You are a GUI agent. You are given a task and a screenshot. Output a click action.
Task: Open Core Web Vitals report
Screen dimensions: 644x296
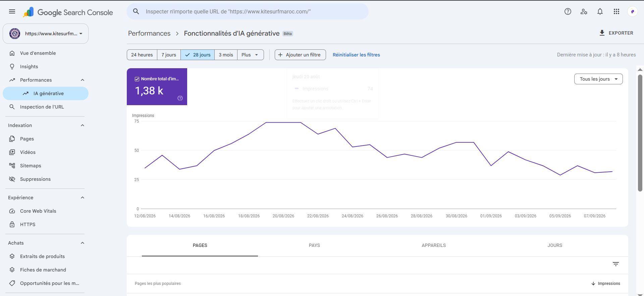click(x=46, y=211)
